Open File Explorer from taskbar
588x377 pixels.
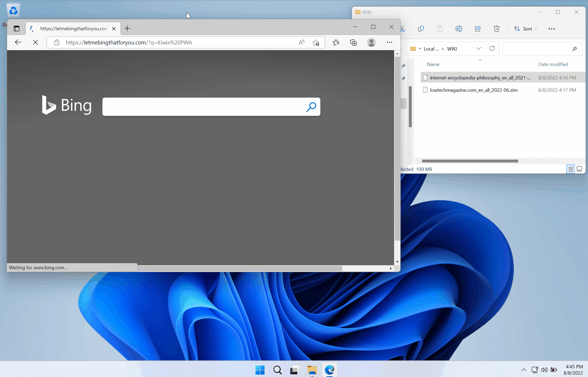click(312, 370)
